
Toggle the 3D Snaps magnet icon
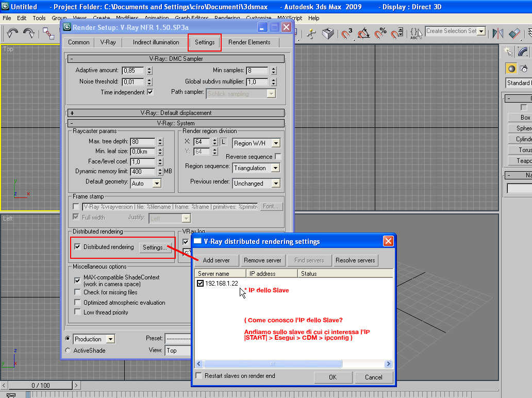pyautogui.click(x=347, y=33)
